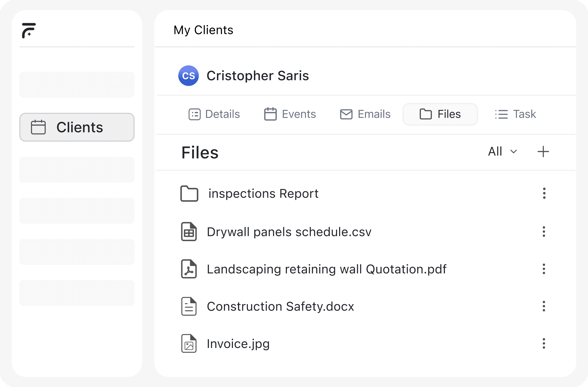Click the plus icon to add file
The height and width of the screenshot is (387, 588).
(x=543, y=152)
